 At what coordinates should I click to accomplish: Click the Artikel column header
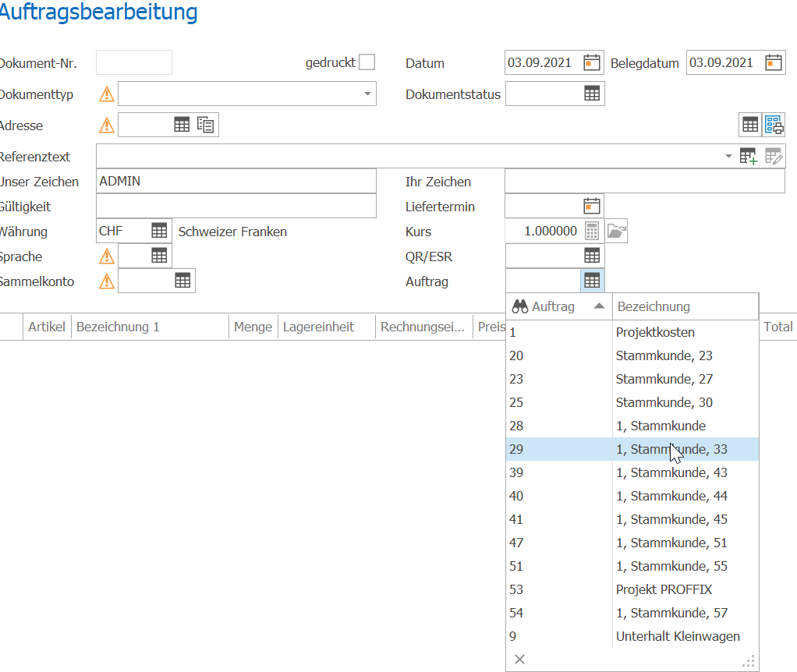coord(47,327)
